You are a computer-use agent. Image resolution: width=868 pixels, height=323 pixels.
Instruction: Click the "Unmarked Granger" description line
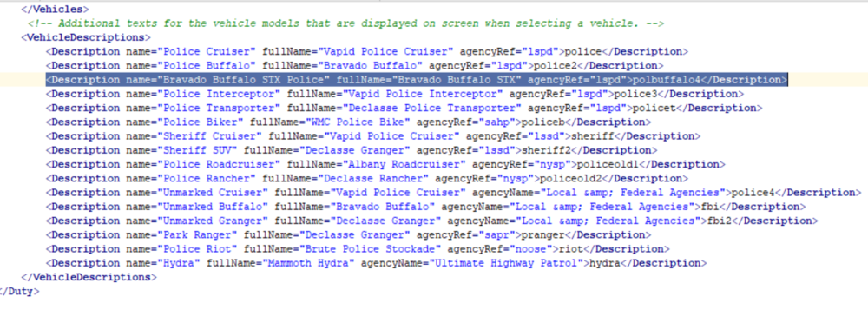tap(431, 221)
